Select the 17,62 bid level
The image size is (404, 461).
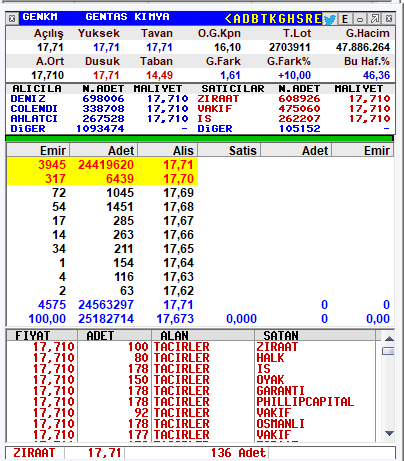[x=102, y=291]
